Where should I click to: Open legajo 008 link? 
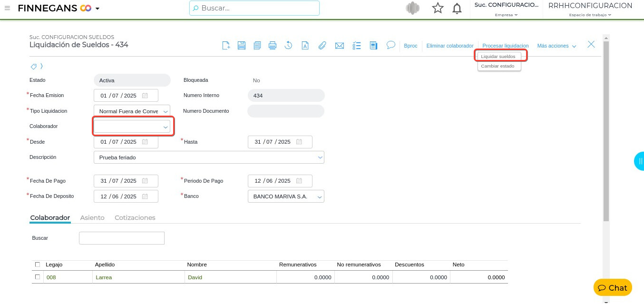pyautogui.click(x=51, y=277)
